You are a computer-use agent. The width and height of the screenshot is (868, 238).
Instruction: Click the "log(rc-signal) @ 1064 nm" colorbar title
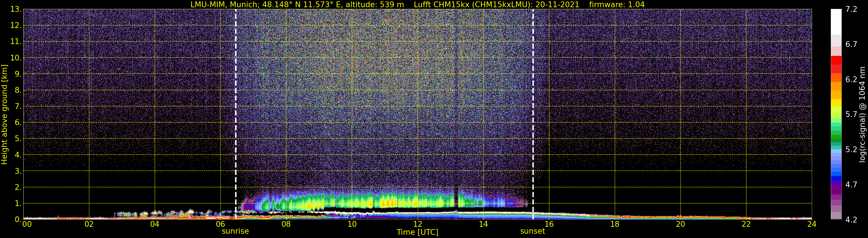point(862,114)
